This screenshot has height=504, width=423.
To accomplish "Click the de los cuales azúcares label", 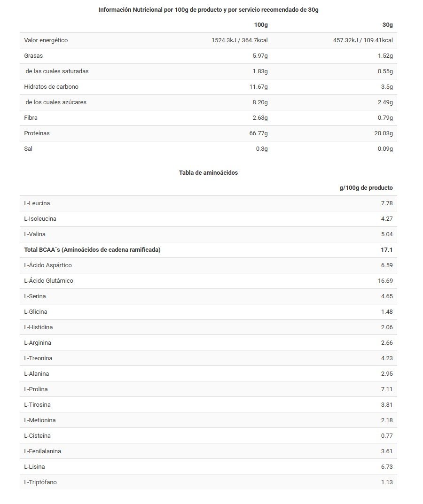I will pyautogui.click(x=56, y=102).
